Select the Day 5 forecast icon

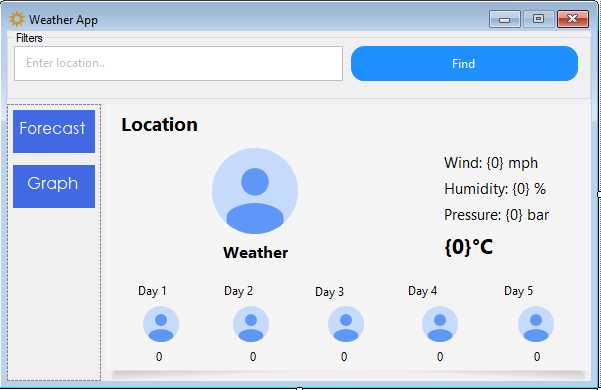536,324
